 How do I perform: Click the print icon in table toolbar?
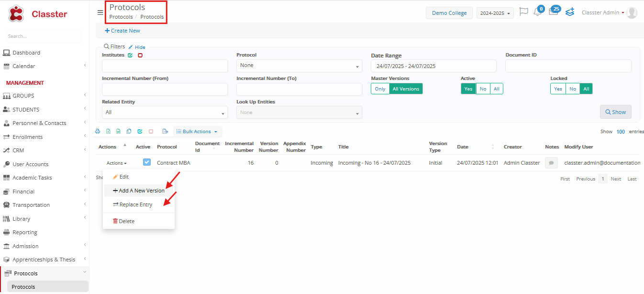(x=98, y=131)
